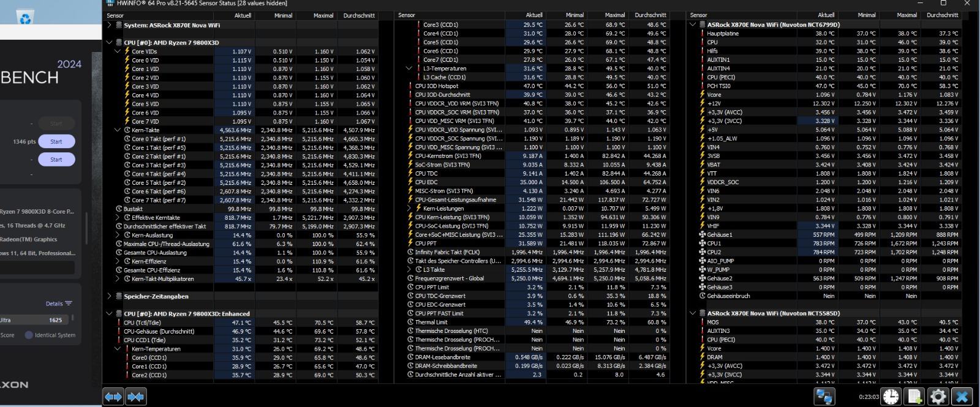Collapse the Kern-Takte subtree
This screenshot has height=407, width=980.
(x=118, y=130)
